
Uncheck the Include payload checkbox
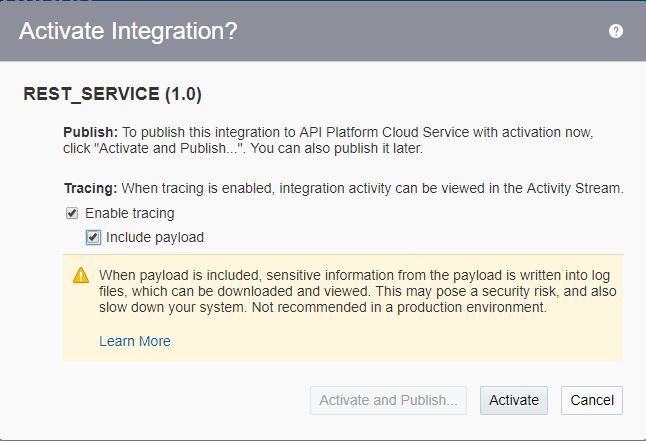click(x=93, y=237)
